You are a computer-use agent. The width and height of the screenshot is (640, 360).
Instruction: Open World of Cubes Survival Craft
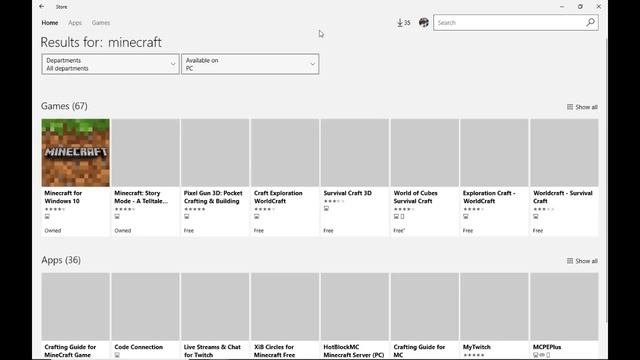click(416, 197)
